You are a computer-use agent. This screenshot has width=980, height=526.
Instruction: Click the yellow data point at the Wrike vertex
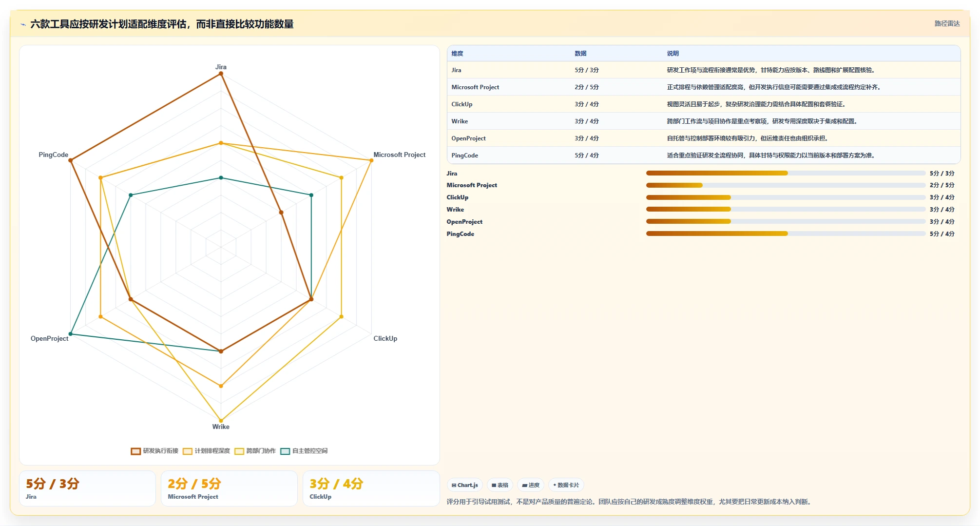(221, 420)
